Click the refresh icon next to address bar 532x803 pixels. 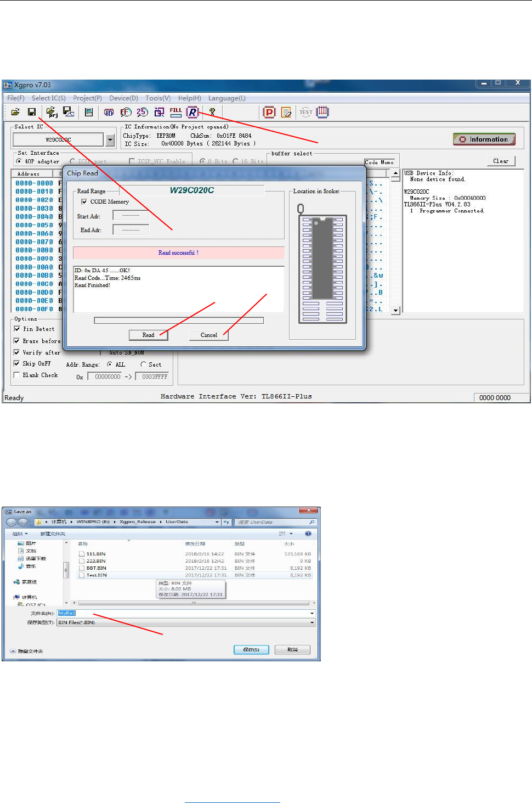tap(226, 522)
